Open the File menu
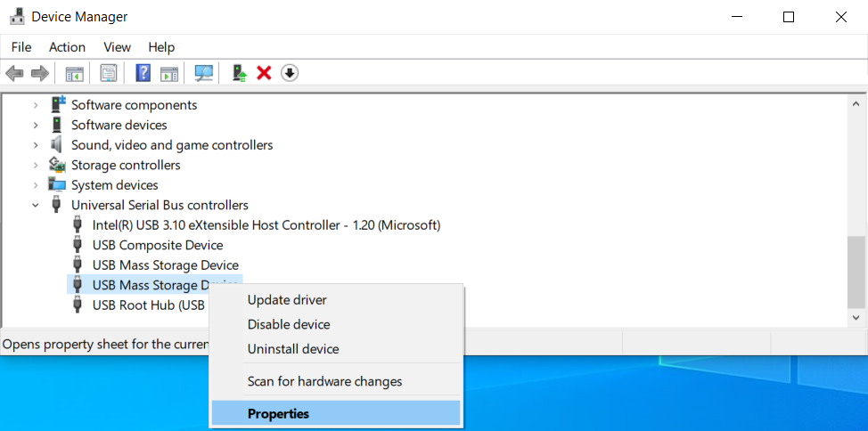Image resolution: width=868 pixels, height=431 pixels. (x=21, y=47)
